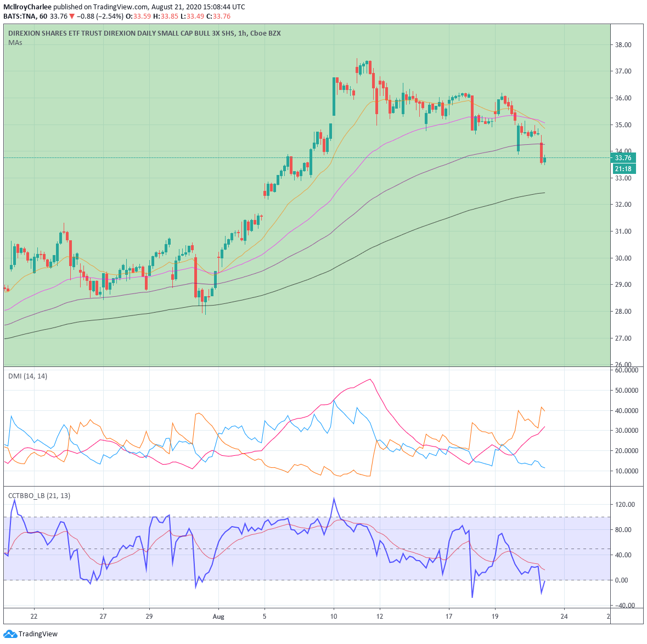Click the date label 12 on time axis

click(x=380, y=617)
